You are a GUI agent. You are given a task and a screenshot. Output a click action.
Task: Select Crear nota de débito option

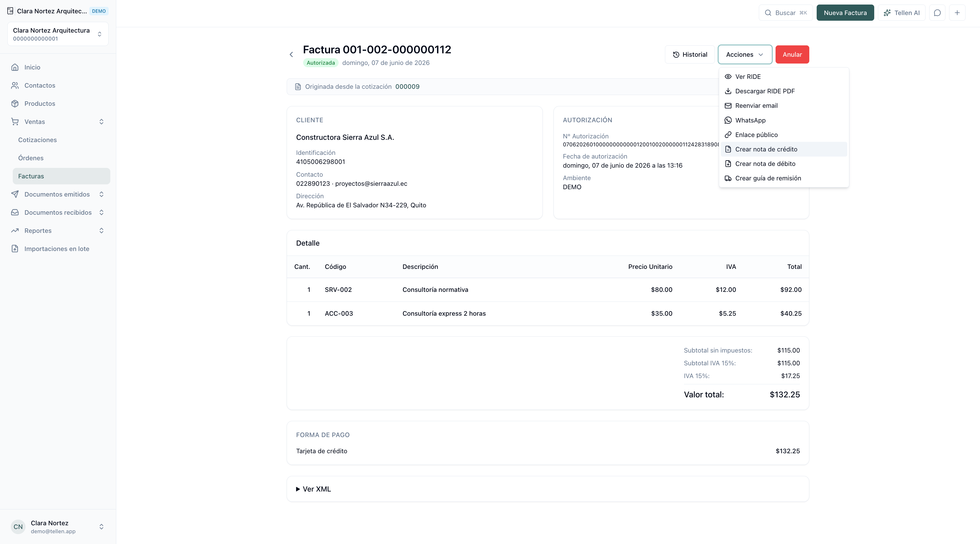pos(784,164)
